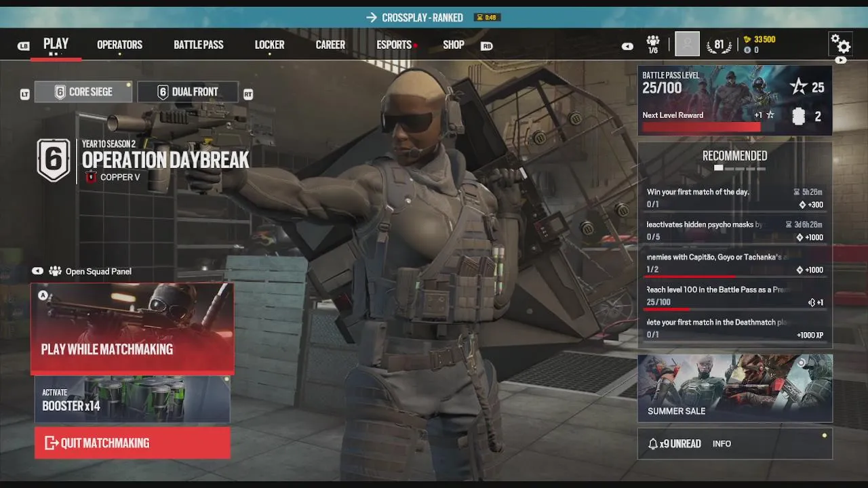Image resolution: width=868 pixels, height=488 pixels.
Task: Select the hidden psycho masks challenge row
Action: tap(735, 230)
